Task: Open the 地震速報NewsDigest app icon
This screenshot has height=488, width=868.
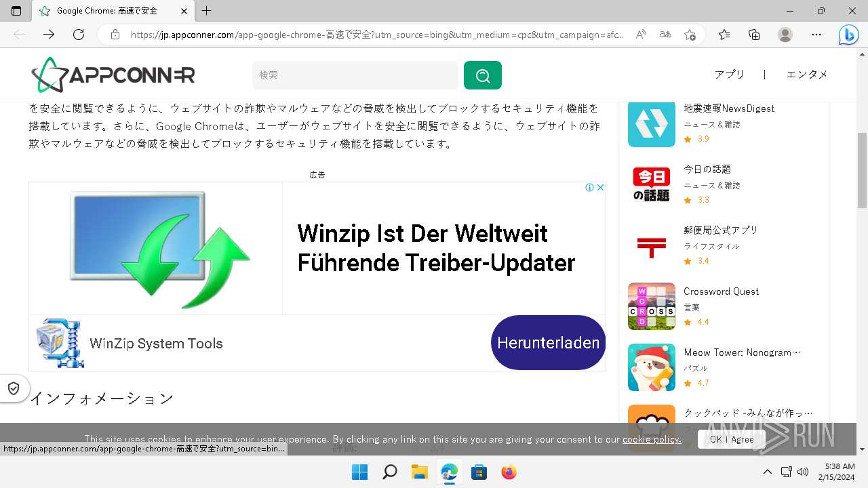Action: coord(652,123)
